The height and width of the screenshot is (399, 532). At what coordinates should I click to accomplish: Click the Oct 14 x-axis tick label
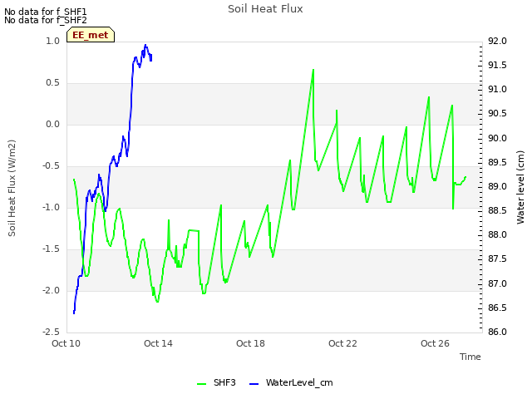click(158, 343)
